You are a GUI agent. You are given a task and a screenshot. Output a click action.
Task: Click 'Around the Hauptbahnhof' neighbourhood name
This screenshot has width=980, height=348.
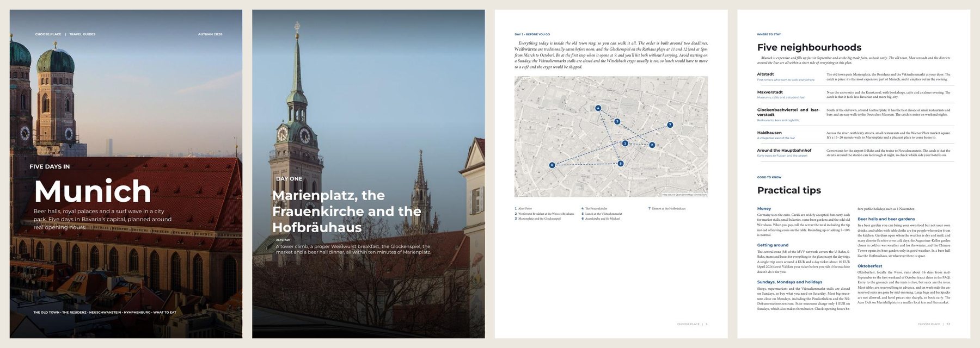click(784, 151)
